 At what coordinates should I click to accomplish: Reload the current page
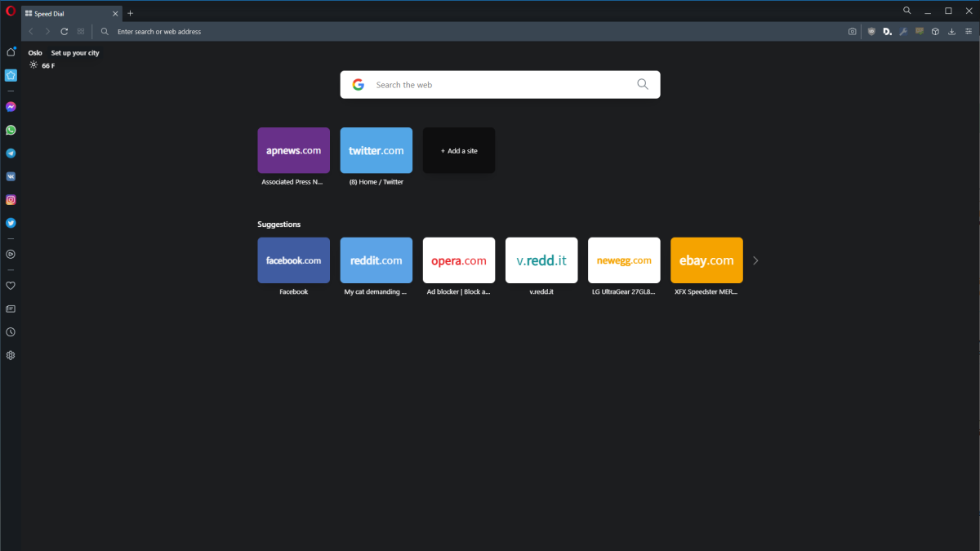tap(64, 31)
